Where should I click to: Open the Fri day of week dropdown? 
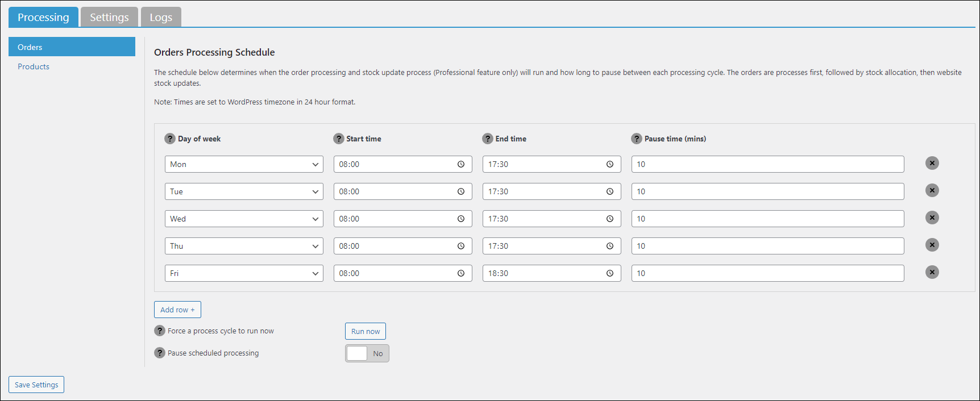(x=244, y=273)
